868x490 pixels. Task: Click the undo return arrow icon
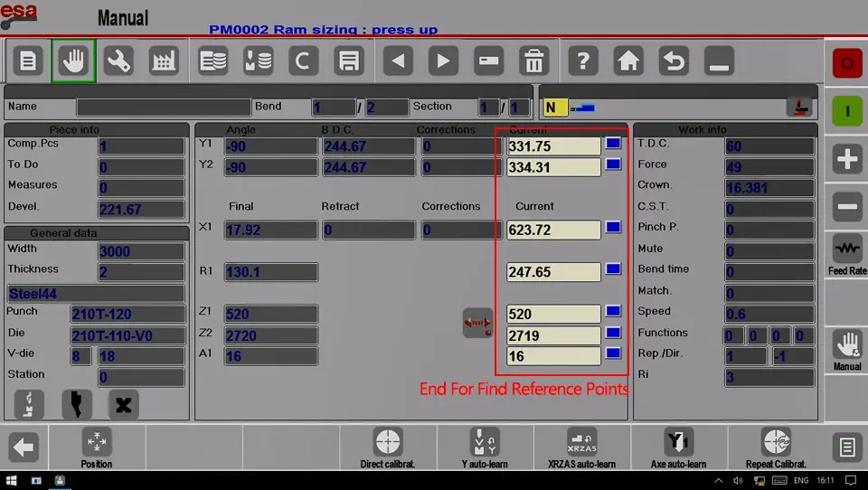674,61
